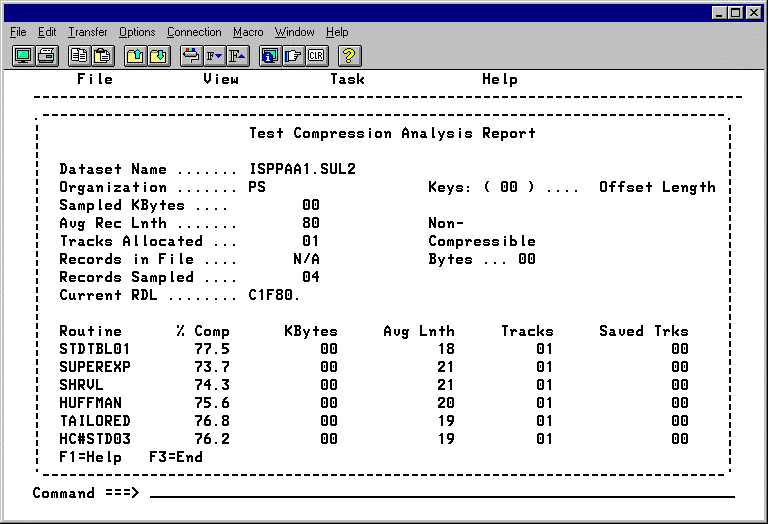The height and width of the screenshot is (524, 768).
Task: Open the Window menu
Action: (294, 32)
